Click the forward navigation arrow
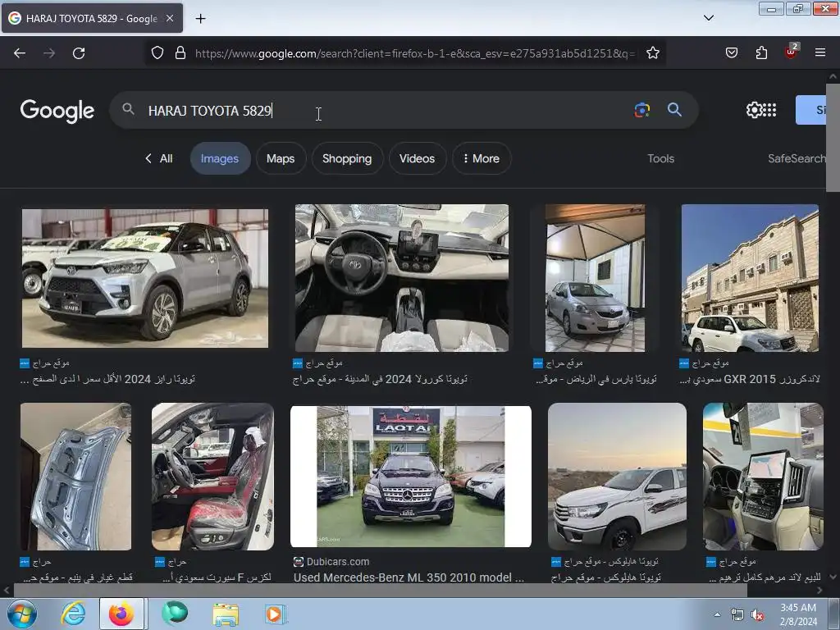840x630 pixels. pos(49,53)
